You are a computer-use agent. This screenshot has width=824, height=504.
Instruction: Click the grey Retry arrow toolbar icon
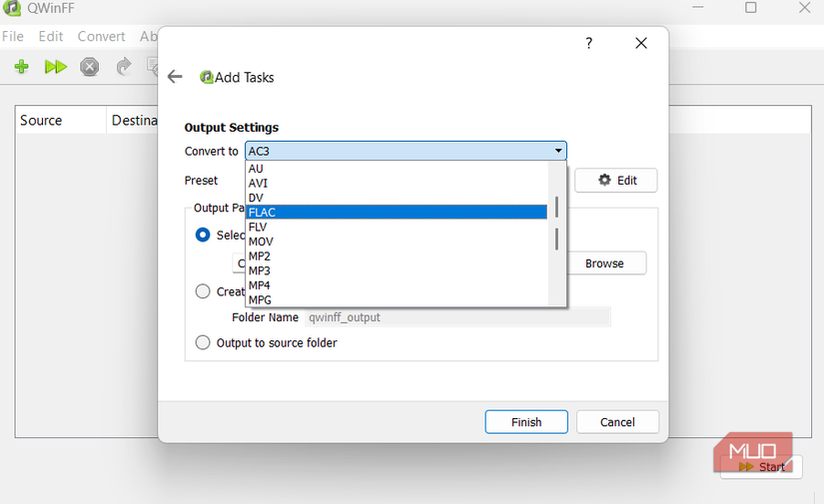[x=124, y=67]
